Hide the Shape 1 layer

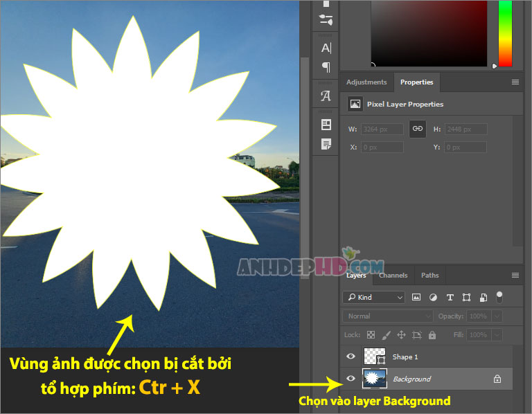(351, 356)
